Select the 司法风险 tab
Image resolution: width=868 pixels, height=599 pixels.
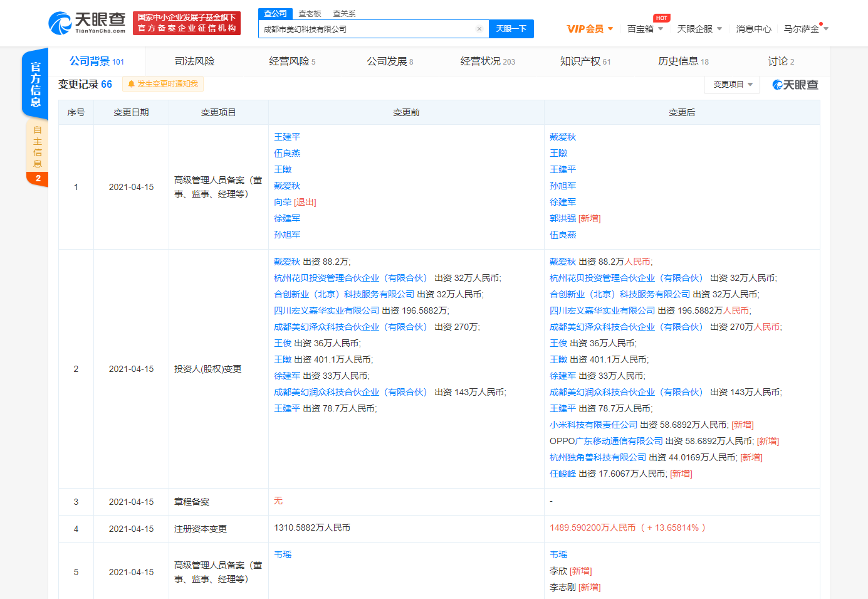194,61
